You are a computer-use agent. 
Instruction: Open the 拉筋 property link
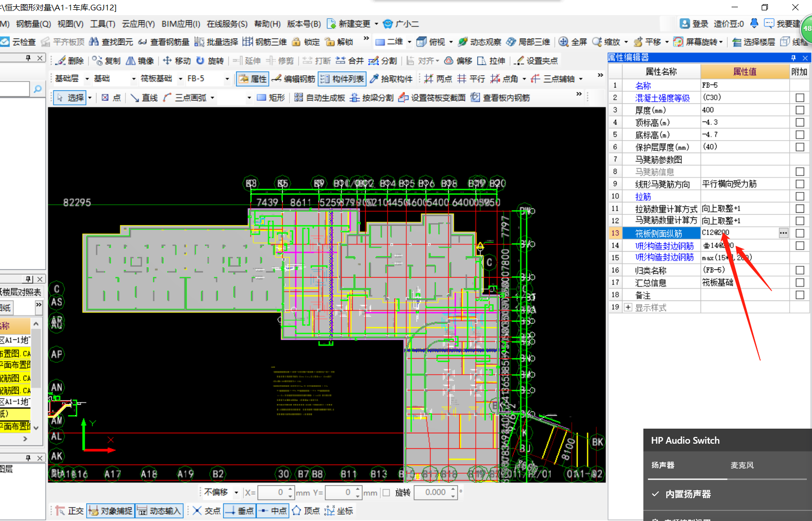click(x=643, y=197)
